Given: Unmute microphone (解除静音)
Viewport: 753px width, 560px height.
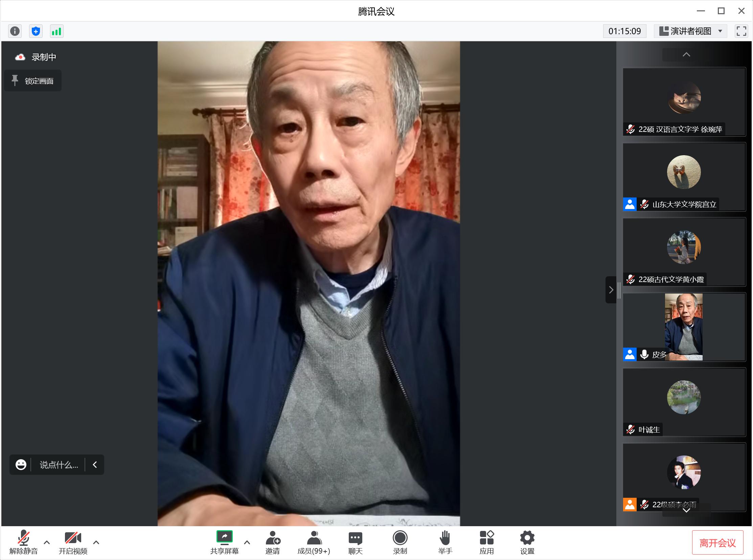Looking at the screenshot, I should pos(23,542).
